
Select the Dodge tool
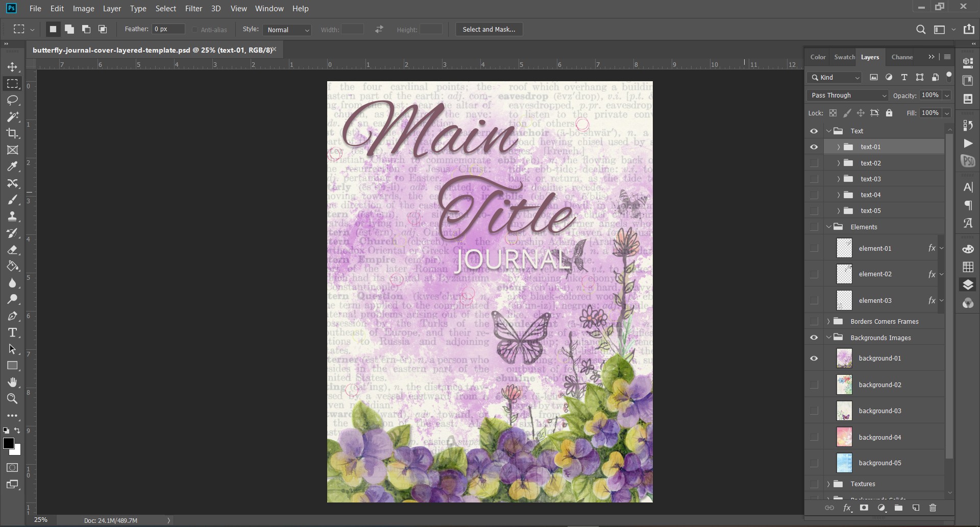coord(13,299)
